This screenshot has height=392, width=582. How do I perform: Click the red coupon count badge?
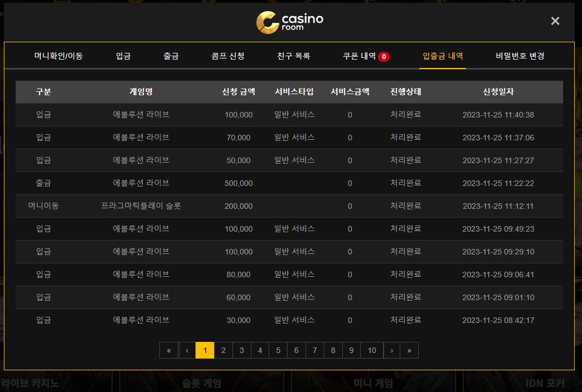(384, 57)
